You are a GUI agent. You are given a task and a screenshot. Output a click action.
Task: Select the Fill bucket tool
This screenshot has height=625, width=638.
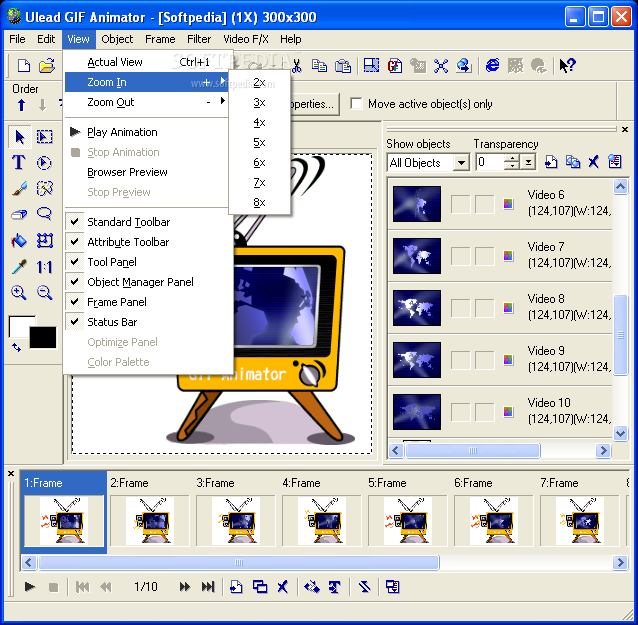[19, 240]
